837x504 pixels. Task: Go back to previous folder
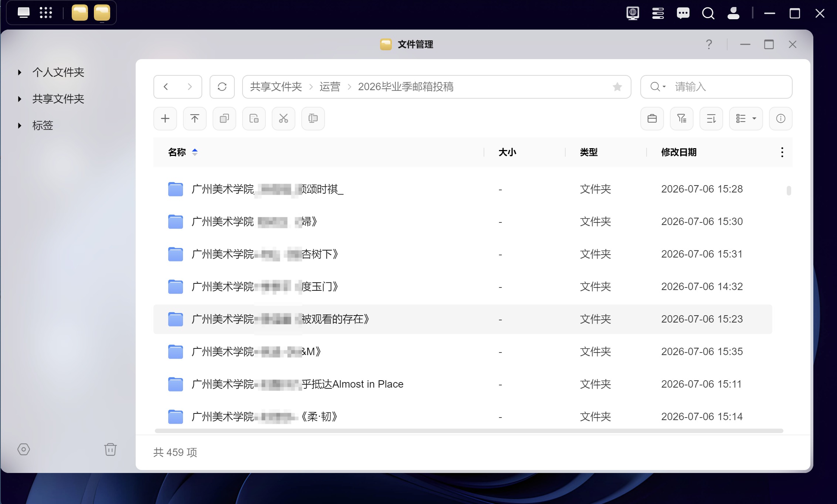click(166, 87)
